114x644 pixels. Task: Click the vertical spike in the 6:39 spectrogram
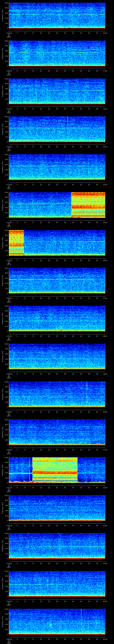pos(87,392)
